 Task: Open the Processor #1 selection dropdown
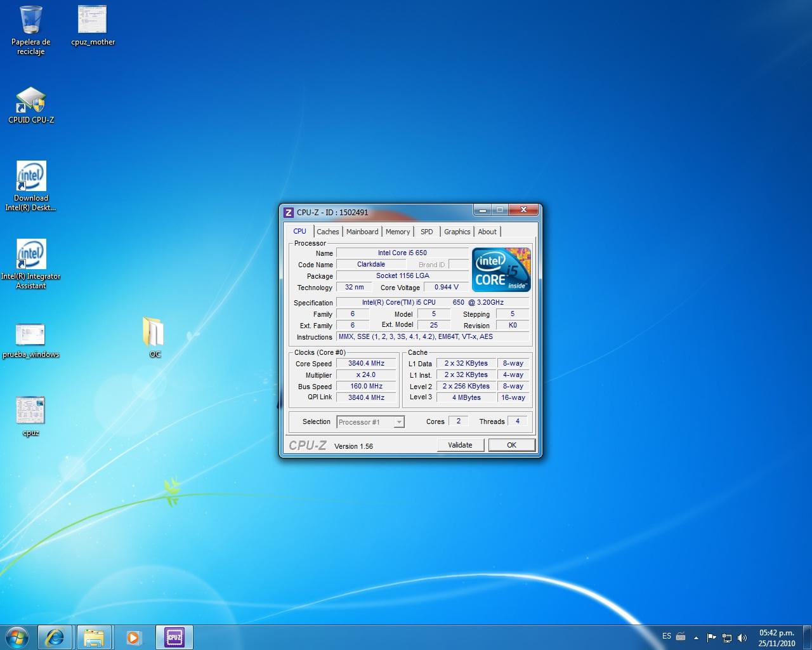click(x=370, y=422)
